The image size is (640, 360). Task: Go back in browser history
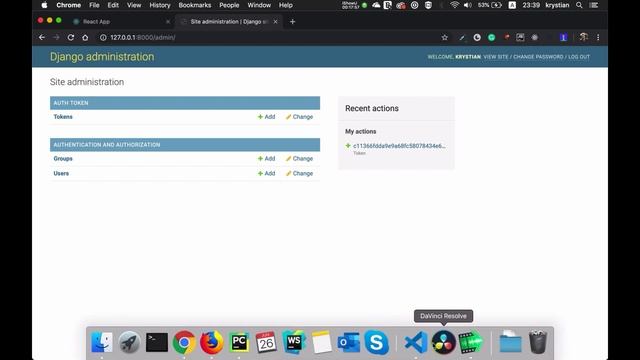pyautogui.click(x=42, y=37)
